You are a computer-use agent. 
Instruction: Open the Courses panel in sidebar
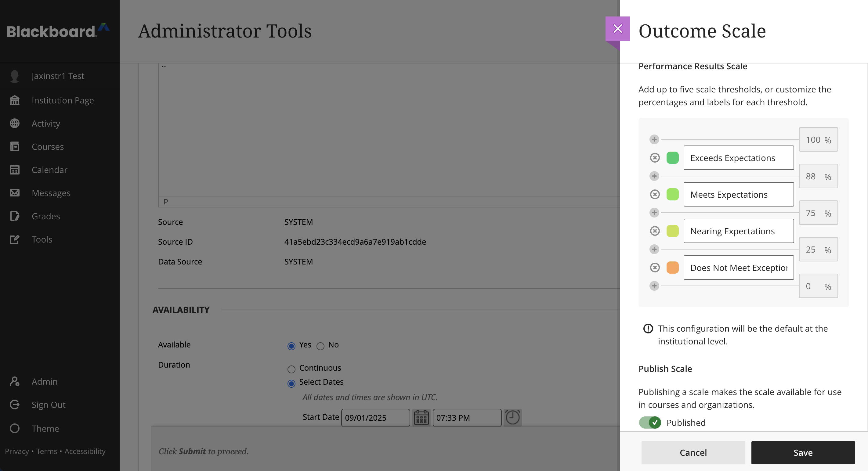tap(48, 146)
